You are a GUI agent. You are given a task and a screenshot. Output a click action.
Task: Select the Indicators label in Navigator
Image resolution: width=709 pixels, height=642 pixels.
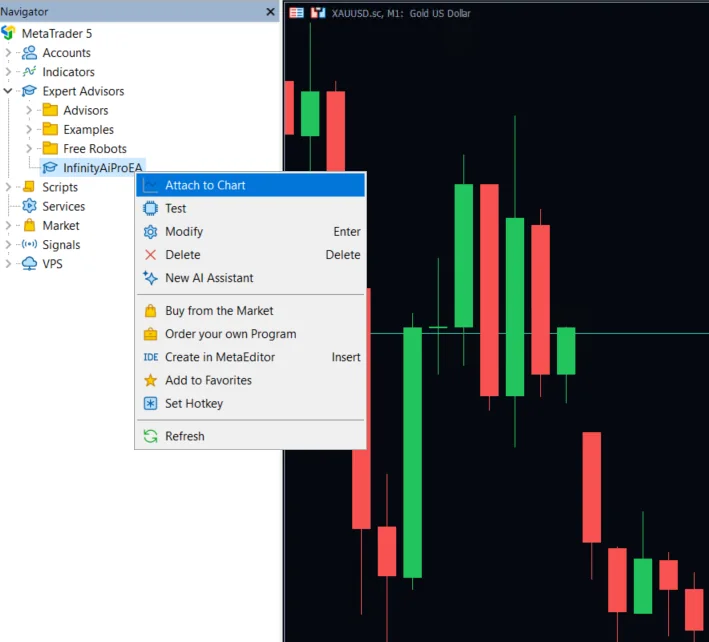tap(68, 72)
